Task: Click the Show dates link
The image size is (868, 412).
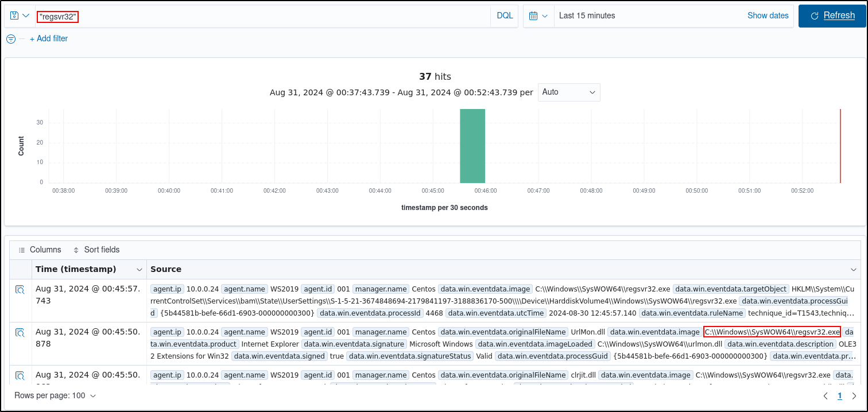Action: (768, 15)
